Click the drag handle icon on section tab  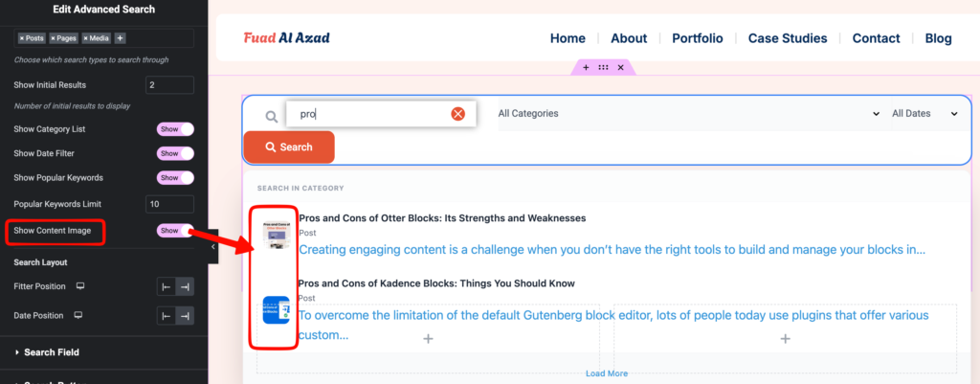tap(603, 68)
